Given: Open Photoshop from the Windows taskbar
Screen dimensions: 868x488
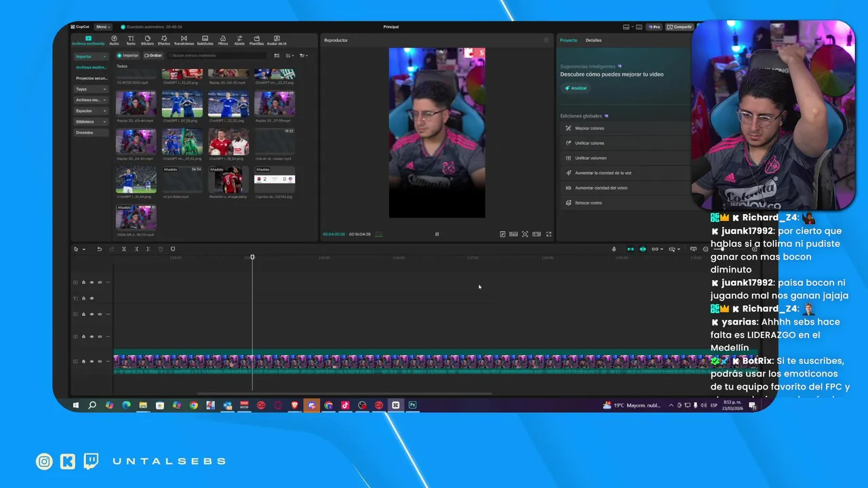Looking at the screenshot, I should 412,405.
